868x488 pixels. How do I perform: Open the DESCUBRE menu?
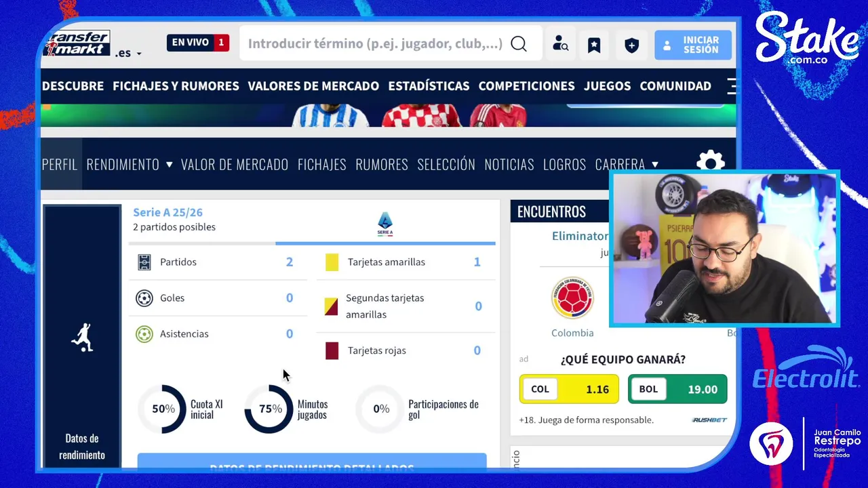(x=73, y=86)
